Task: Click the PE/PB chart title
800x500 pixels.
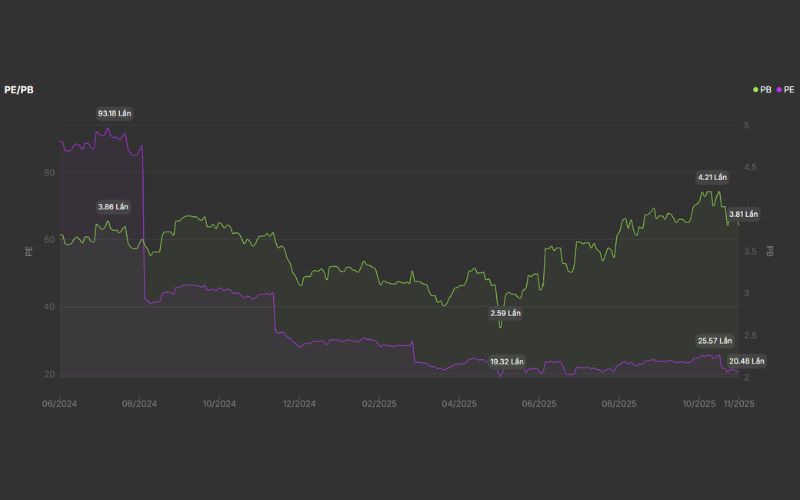Action: click(x=20, y=90)
